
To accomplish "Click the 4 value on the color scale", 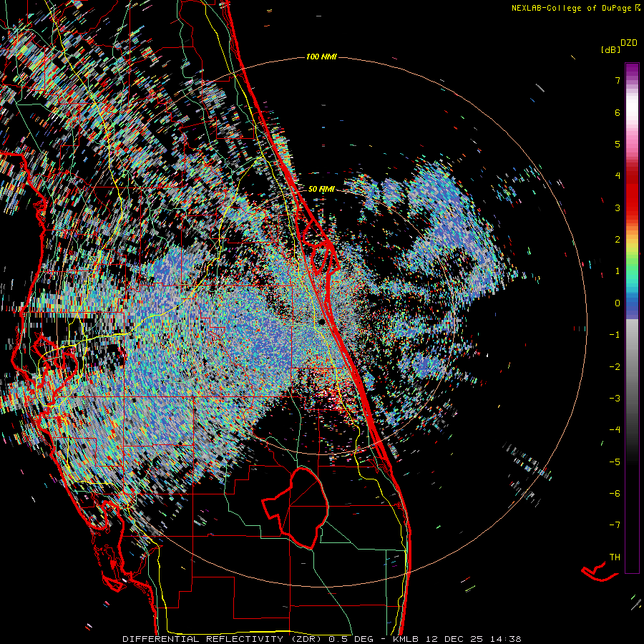I will click(x=618, y=175).
